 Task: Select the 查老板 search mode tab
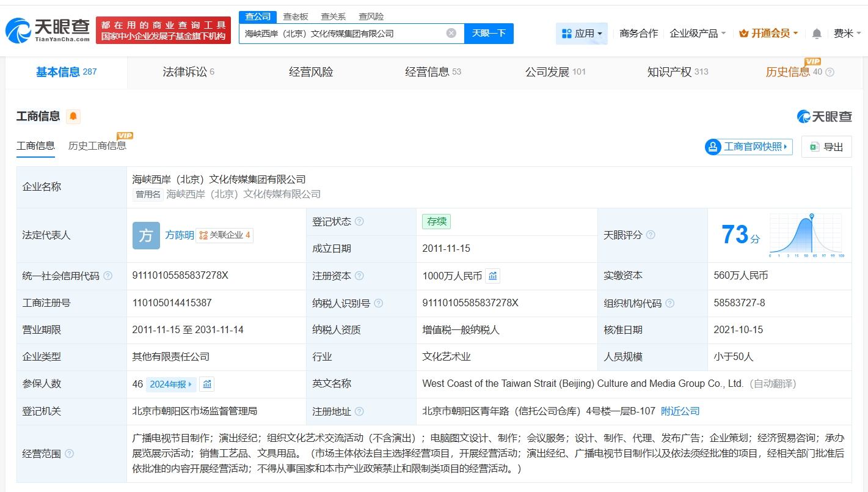point(295,17)
